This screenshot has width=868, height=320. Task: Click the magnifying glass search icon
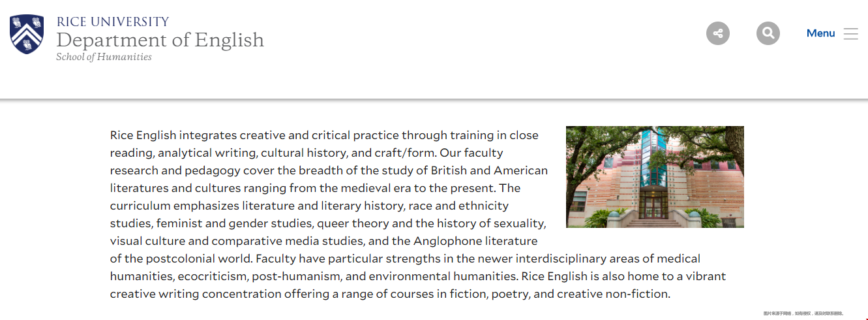click(768, 33)
